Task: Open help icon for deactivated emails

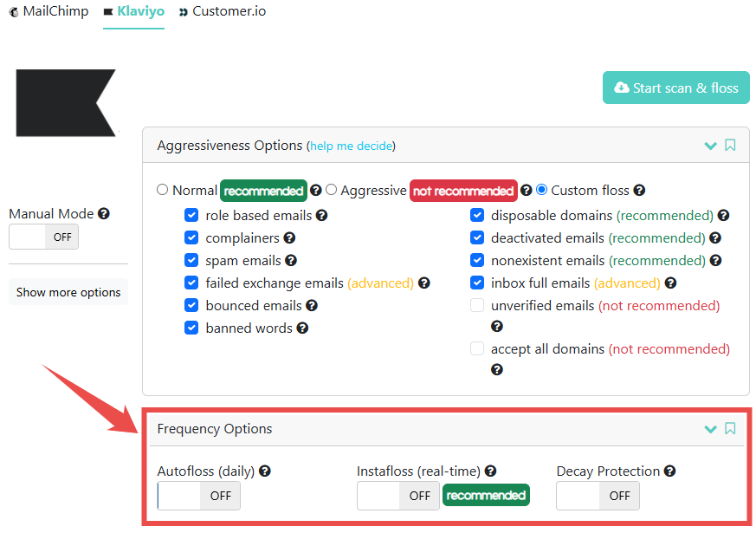Action: pos(715,237)
